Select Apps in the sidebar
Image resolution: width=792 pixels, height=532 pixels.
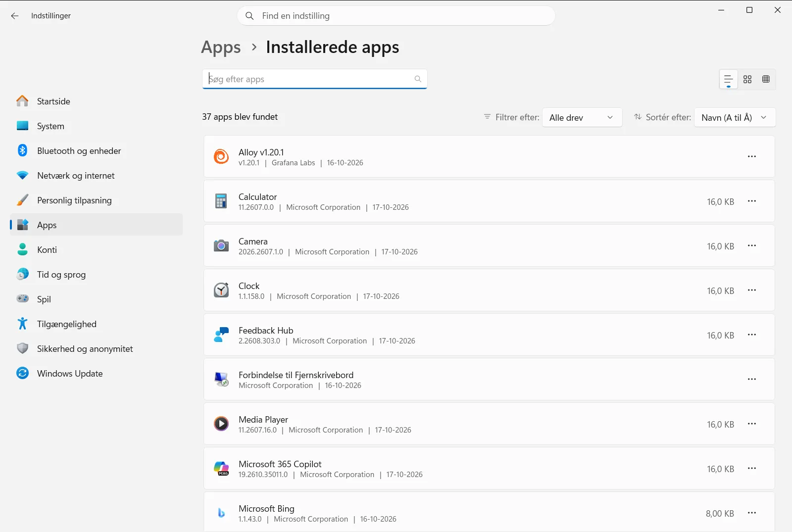[96, 225]
